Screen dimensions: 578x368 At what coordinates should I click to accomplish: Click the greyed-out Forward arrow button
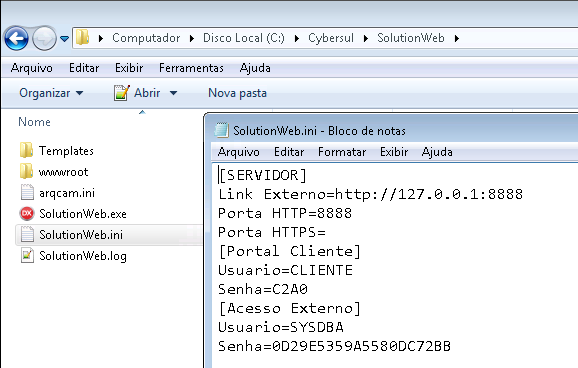tap(44, 38)
